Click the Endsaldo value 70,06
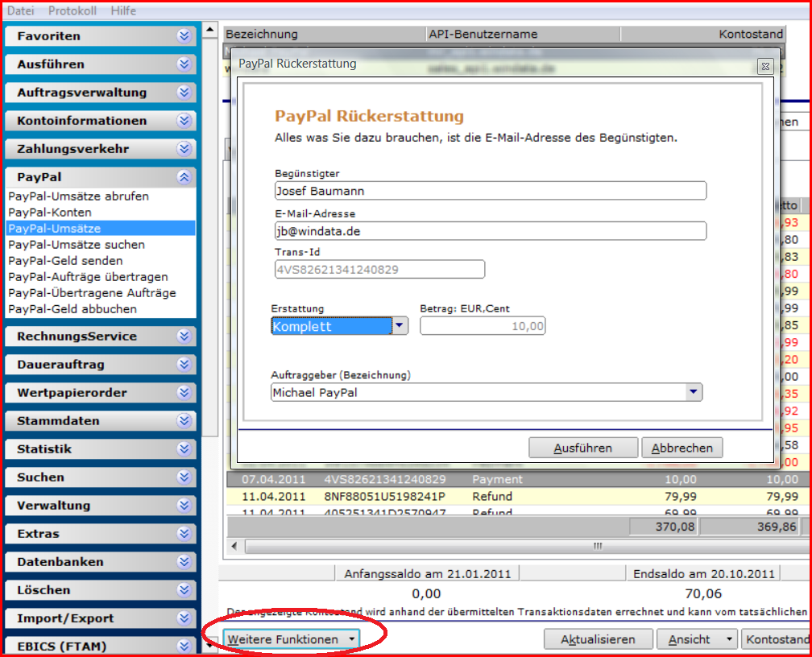Image resolution: width=812 pixels, height=657 pixels. [x=702, y=594]
